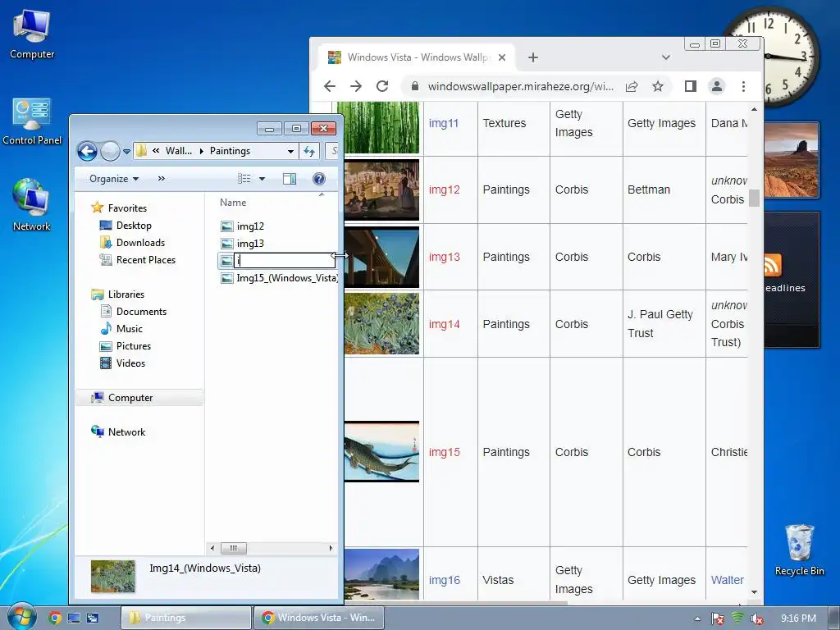Open the Computer desktop icon
This screenshot has height=630, width=840.
tap(32, 34)
